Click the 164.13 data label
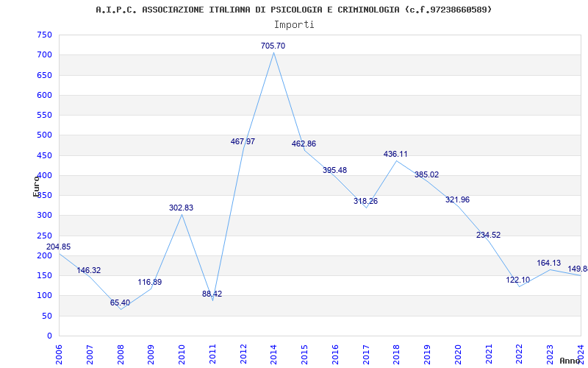Image resolution: width=588 pixels, height=368 pixels. point(548,263)
